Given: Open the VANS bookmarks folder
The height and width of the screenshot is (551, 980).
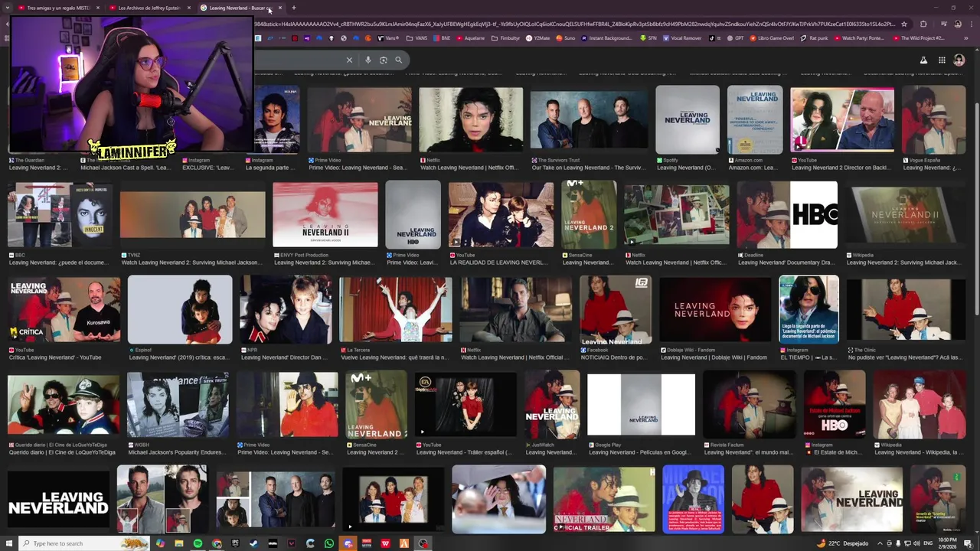Looking at the screenshot, I should coord(417,38).
